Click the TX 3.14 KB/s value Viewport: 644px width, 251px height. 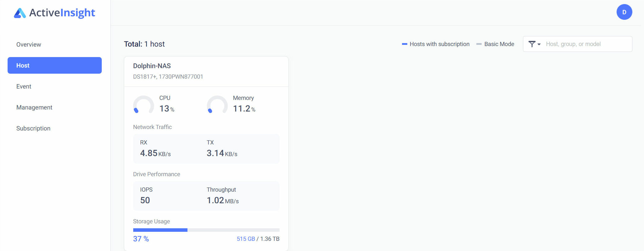click(x=222, y=153)
